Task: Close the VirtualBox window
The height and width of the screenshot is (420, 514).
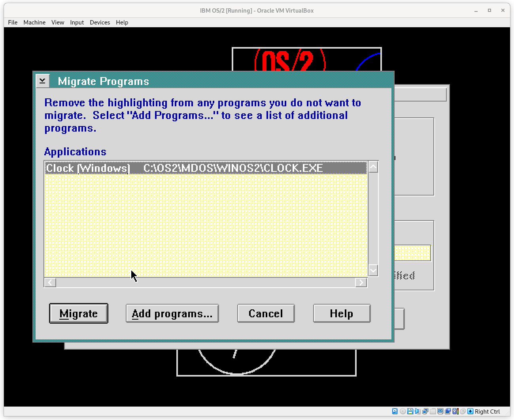Action: [503, 11]
